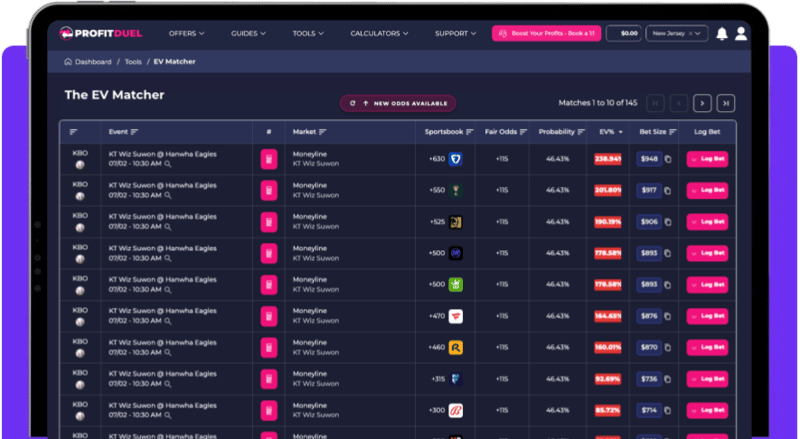Open the notifications bell

click(x=721, y=34)
